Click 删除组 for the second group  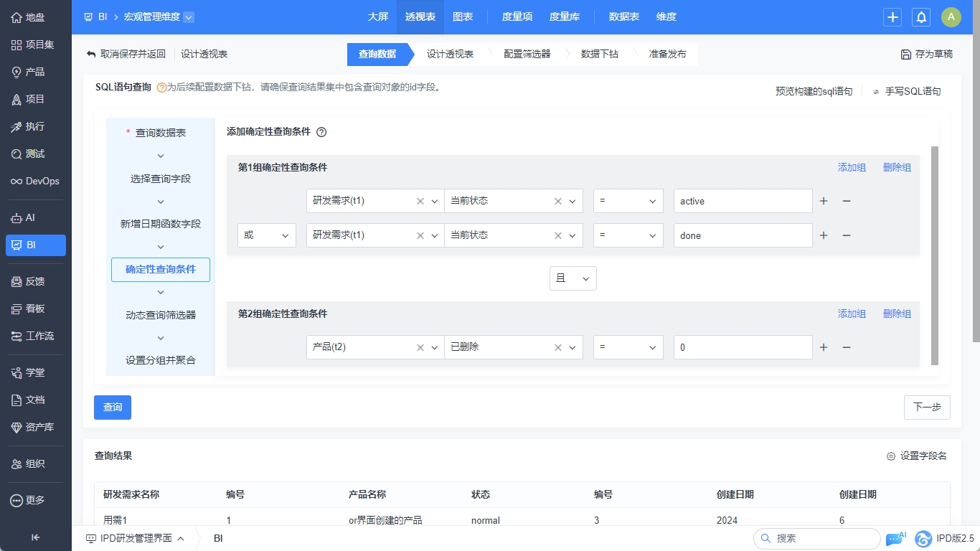(x=897, y=314)
